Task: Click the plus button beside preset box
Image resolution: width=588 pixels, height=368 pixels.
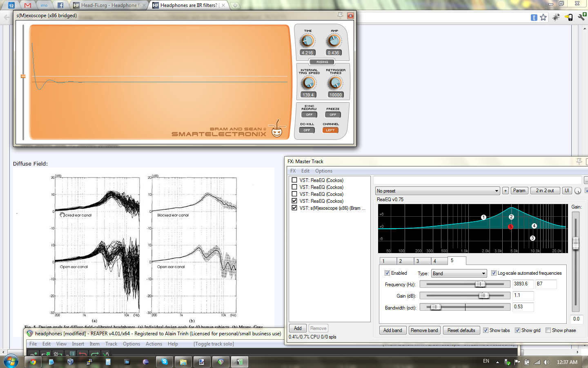Action: (x=506, y=191)
